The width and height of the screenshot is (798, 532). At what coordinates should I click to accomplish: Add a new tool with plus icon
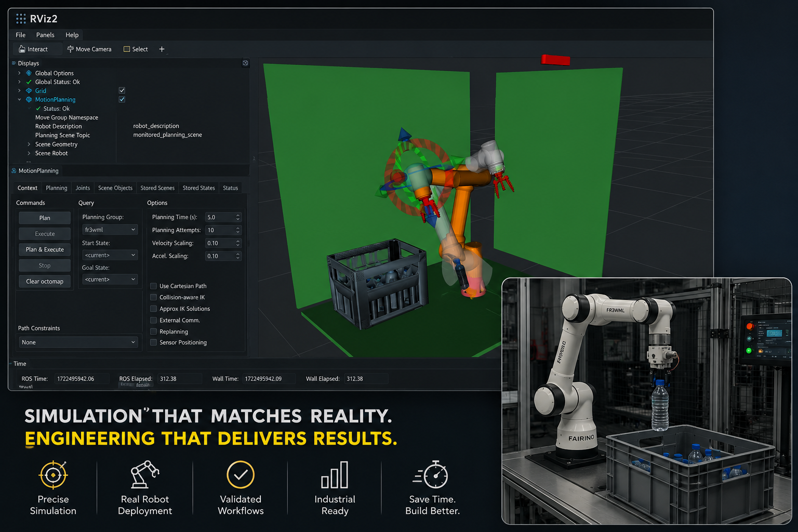(x=162, y=49)
